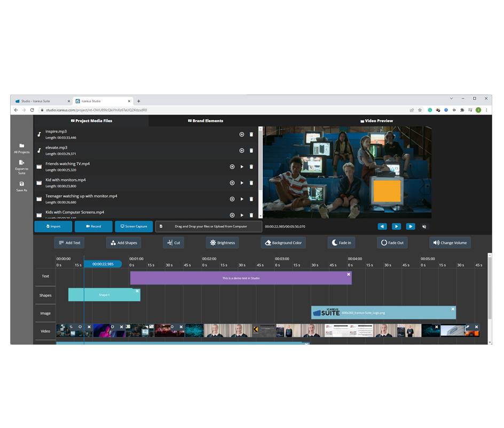Open All Projects in sidebar
This screenshot has height=428, width=504.
pos(21,149)
